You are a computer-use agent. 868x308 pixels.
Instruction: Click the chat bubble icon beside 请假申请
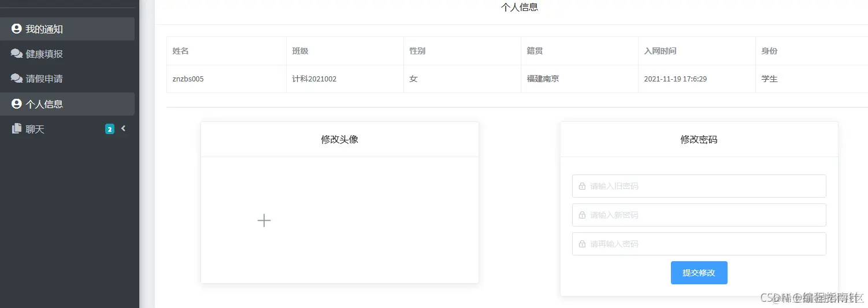(x=17, y=79)
